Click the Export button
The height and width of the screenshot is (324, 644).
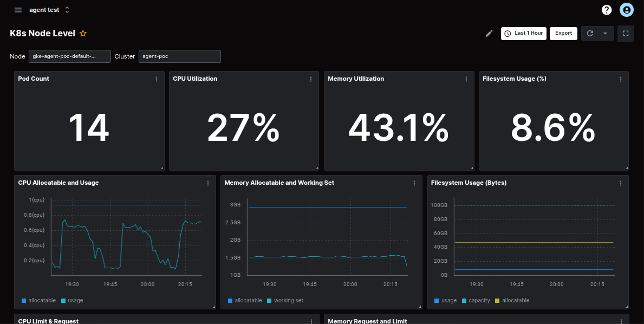(x=563, y=33)
